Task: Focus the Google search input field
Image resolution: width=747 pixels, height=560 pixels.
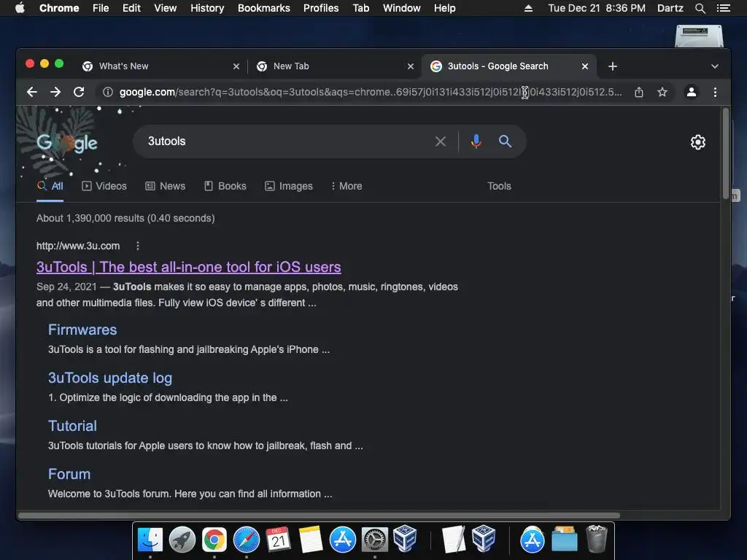Action: pos(287,141)
